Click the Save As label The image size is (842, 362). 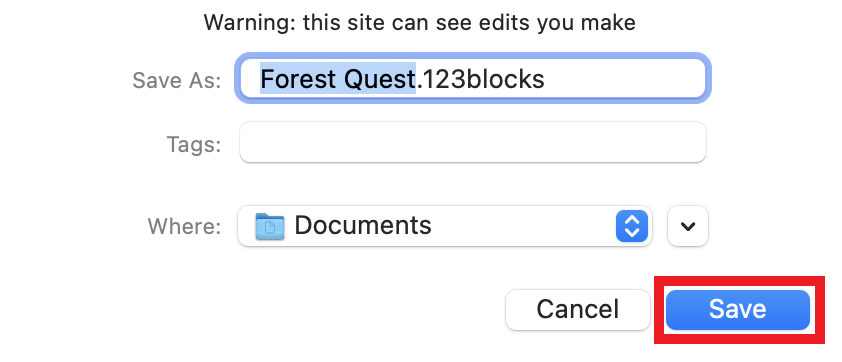[177, 81]
